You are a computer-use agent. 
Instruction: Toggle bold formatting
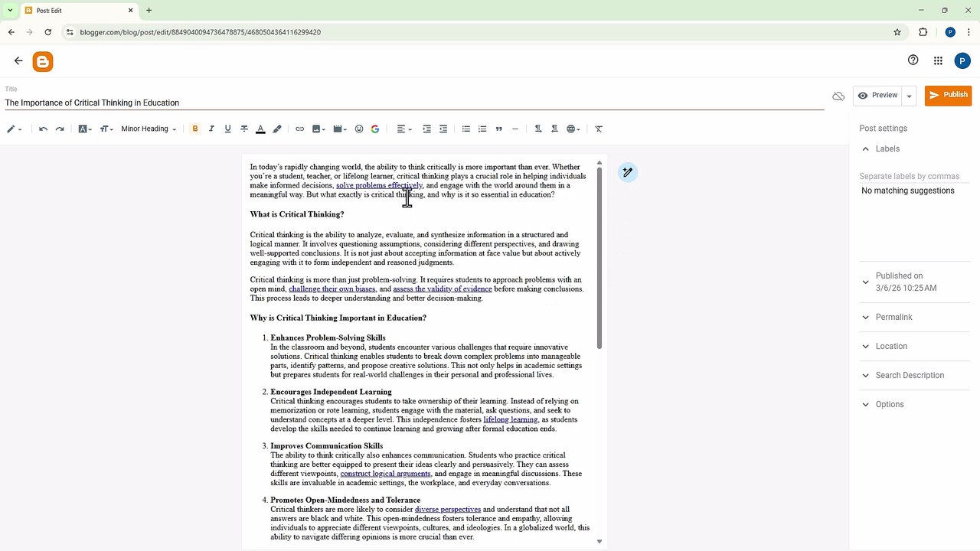tap(195, 129)
